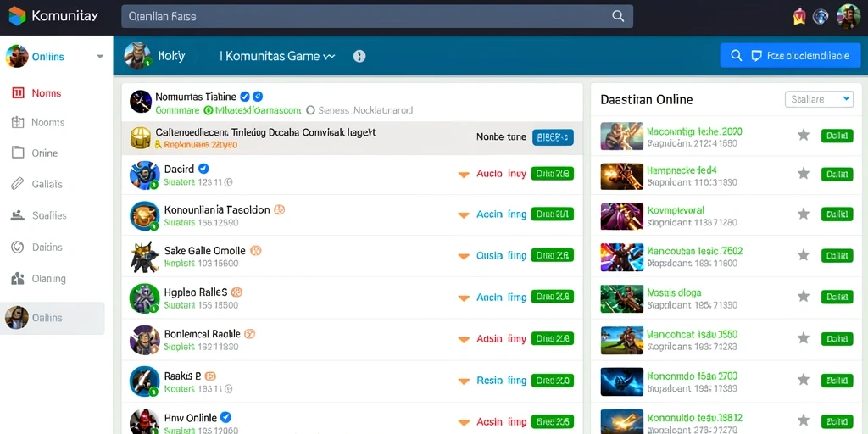Expand the orange arrow in Raaks row
Image resolution: width=868 pixels, height=434 pixels.
(x=464, y=381)
